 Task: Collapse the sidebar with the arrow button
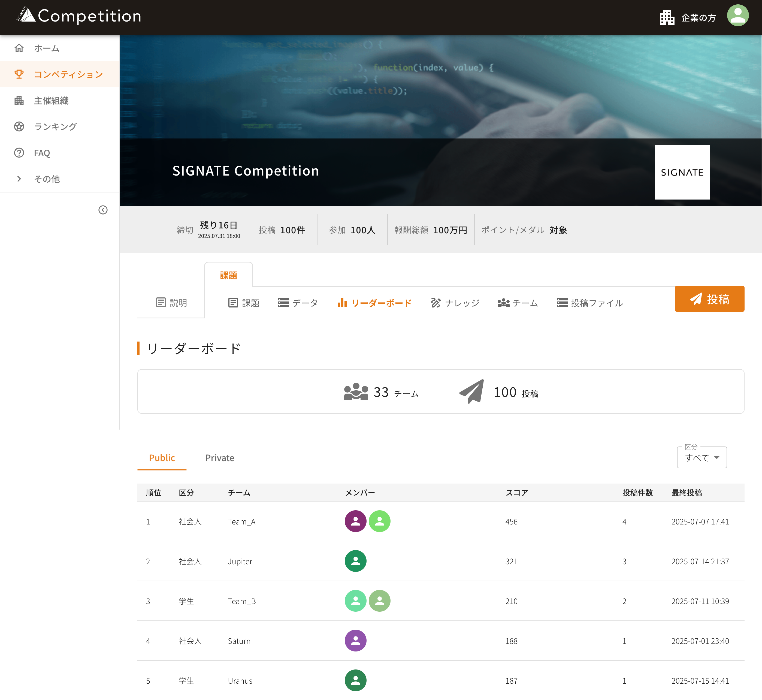[103, 210]
